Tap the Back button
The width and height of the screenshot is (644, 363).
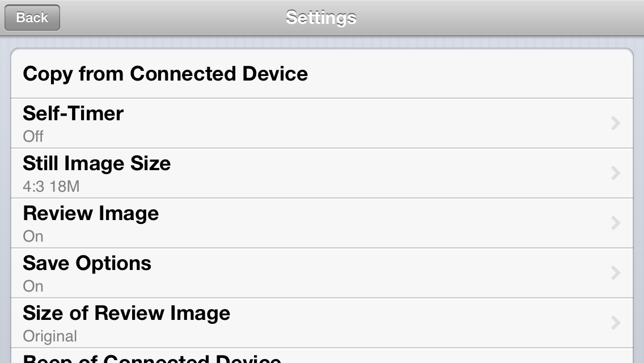point(32,18)
